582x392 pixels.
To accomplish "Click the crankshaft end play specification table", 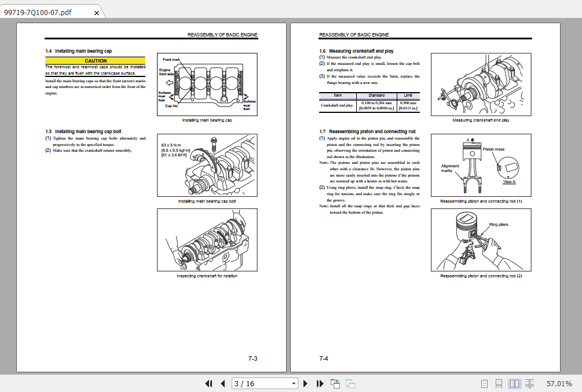I will tap(369, 100).
